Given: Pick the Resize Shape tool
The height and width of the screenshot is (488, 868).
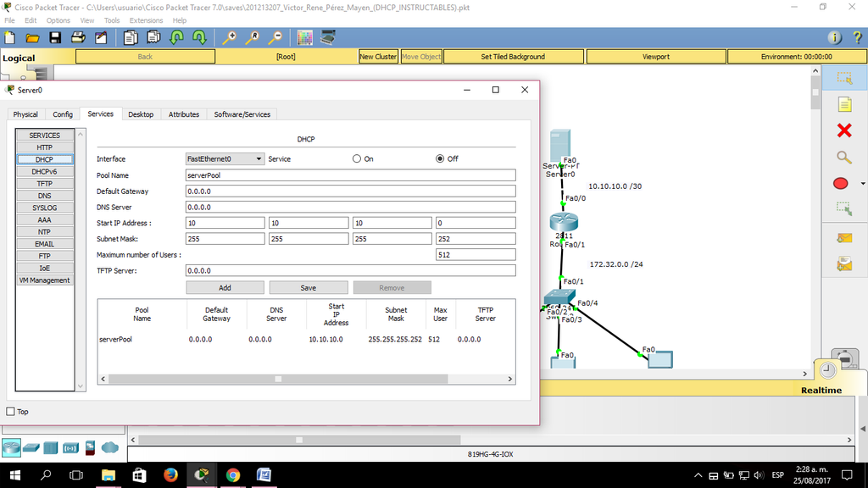Looking at the screenshot, I should click(844, 209).
